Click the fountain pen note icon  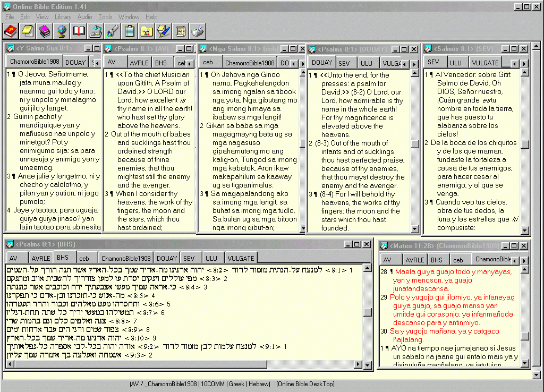164,31
